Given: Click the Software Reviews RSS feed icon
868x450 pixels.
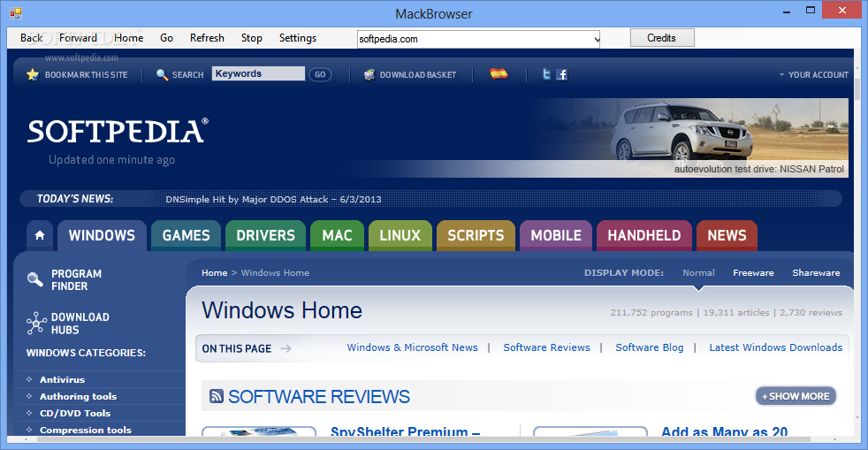Looking at the screenshot, I should [x=217, y=396].
